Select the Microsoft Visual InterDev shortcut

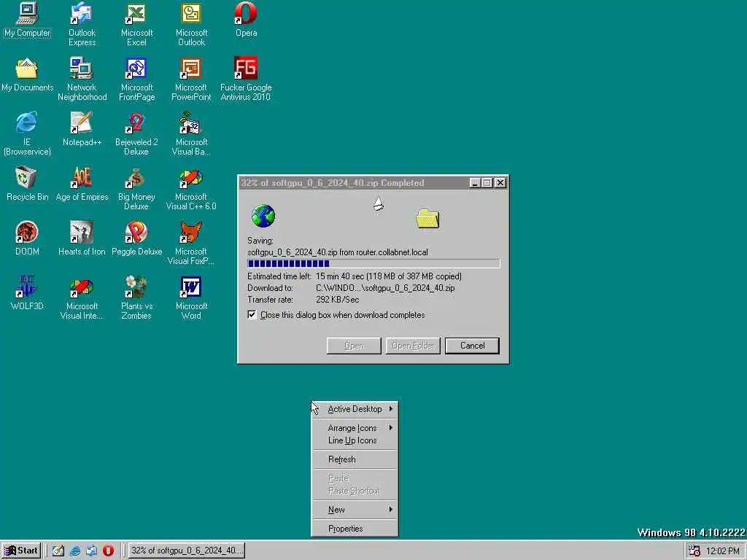point(82,297)
